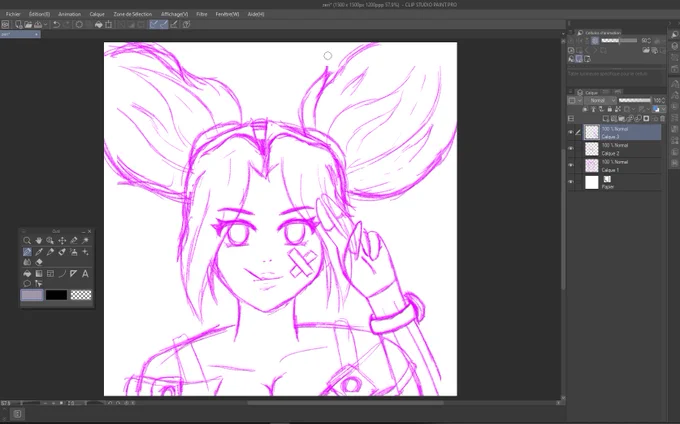Toggle the first snap-to-ruler button in command bar
Viewport: 680px width, 424px height.
tap(154, 24)
